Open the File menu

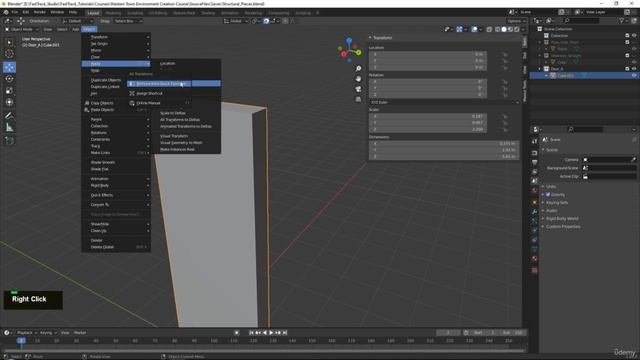pos(15,12)
